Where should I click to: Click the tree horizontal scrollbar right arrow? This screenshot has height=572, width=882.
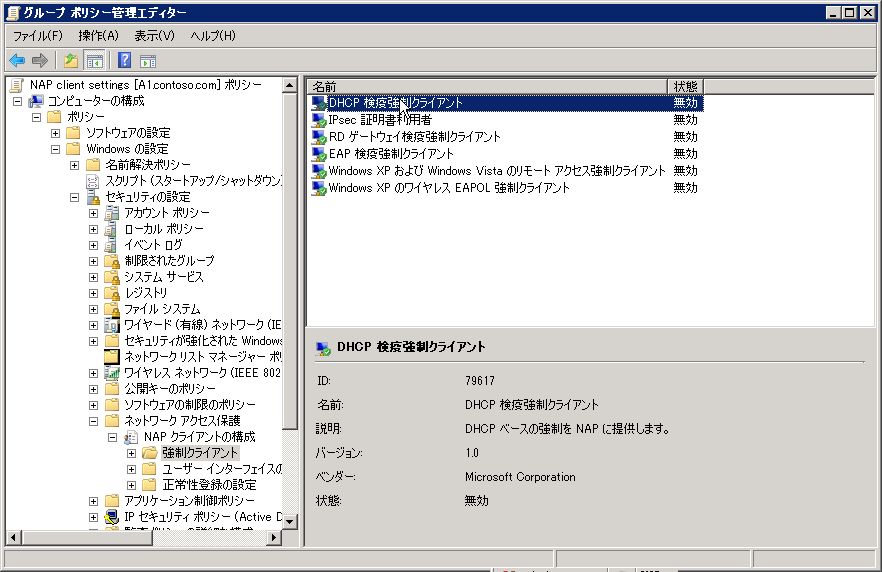coord(273,538)
